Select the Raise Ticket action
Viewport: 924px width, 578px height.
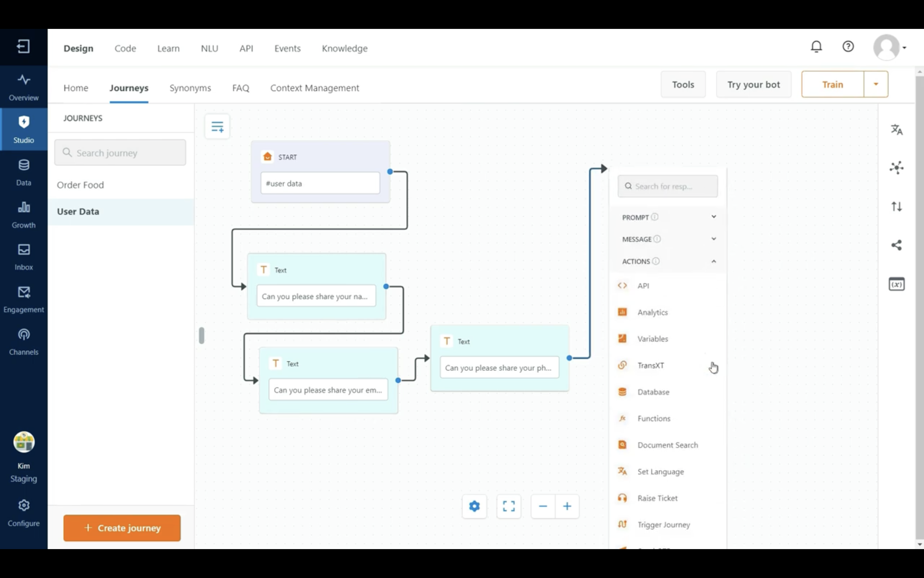point(667,498)
